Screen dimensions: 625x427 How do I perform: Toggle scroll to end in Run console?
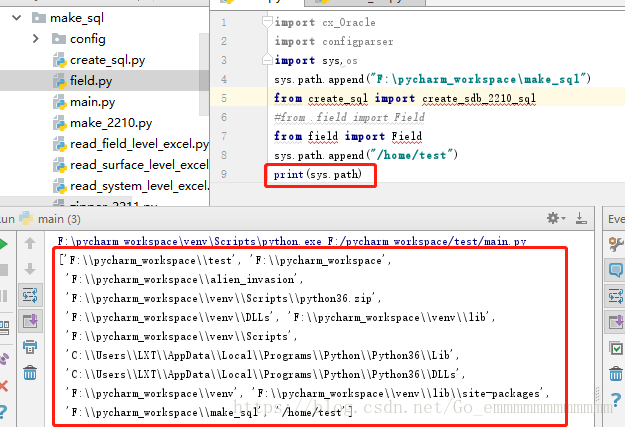pos(30,321)
